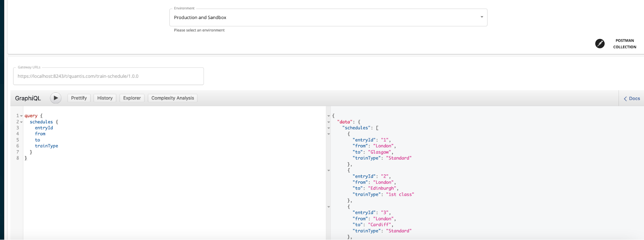644x240 pixels.
Task: Click the 'to' field on line 5
Action: [37, 140]
